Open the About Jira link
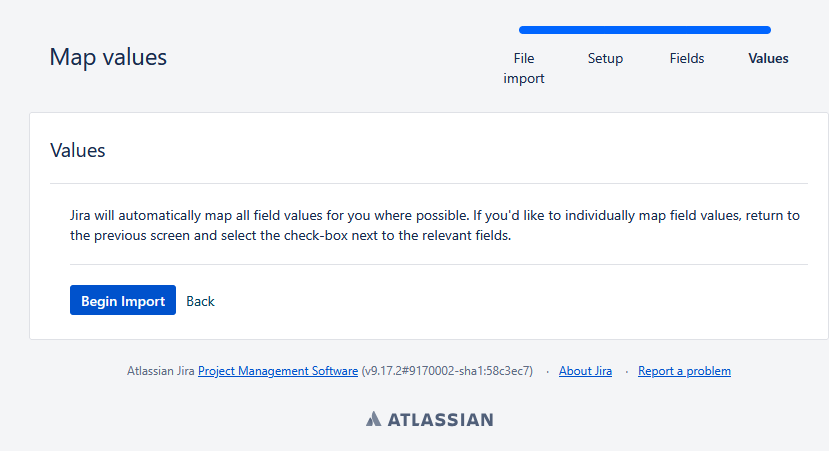The width and height of the screenshot is (829, 451). click(x=585, y=371)
